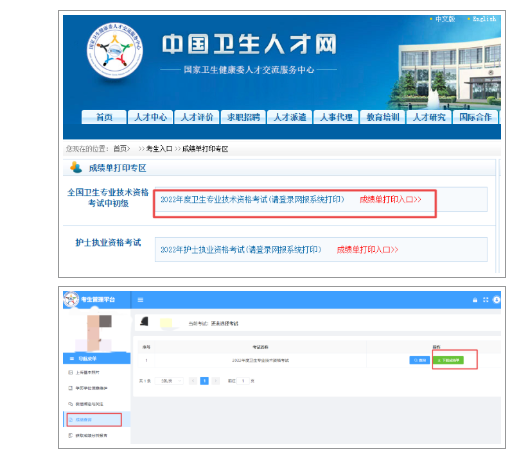Go to previous page with left arrow
The image size is (532, 456).
pos(193,381)
